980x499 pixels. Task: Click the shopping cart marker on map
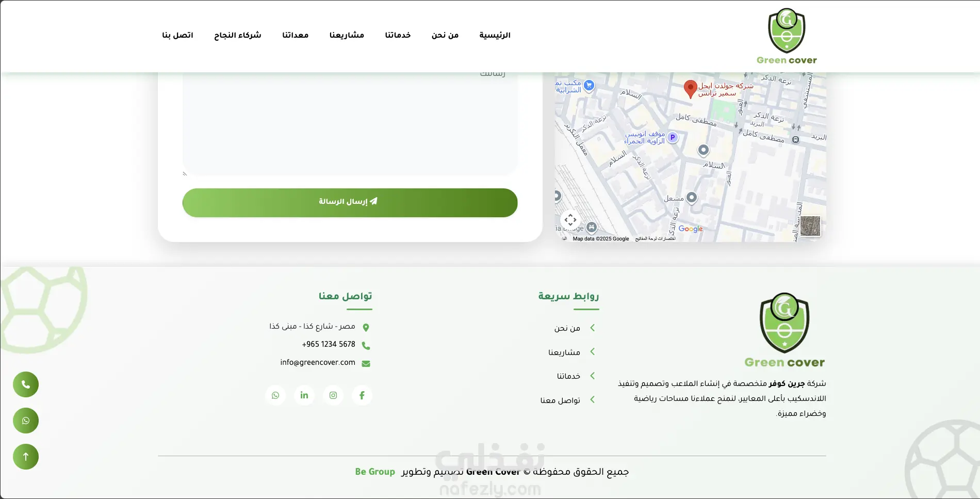(x=589, y=86)
